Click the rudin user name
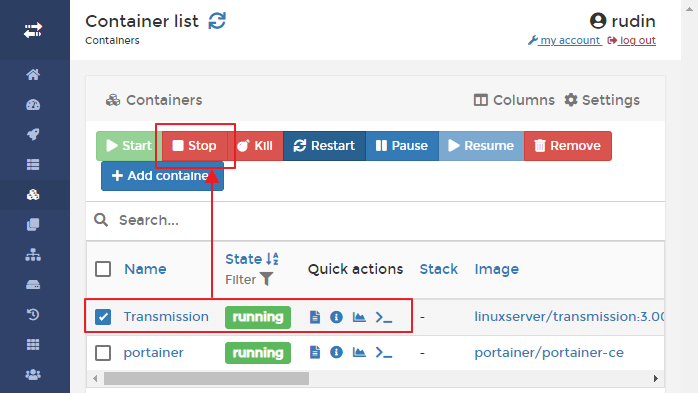 (633, 21)
